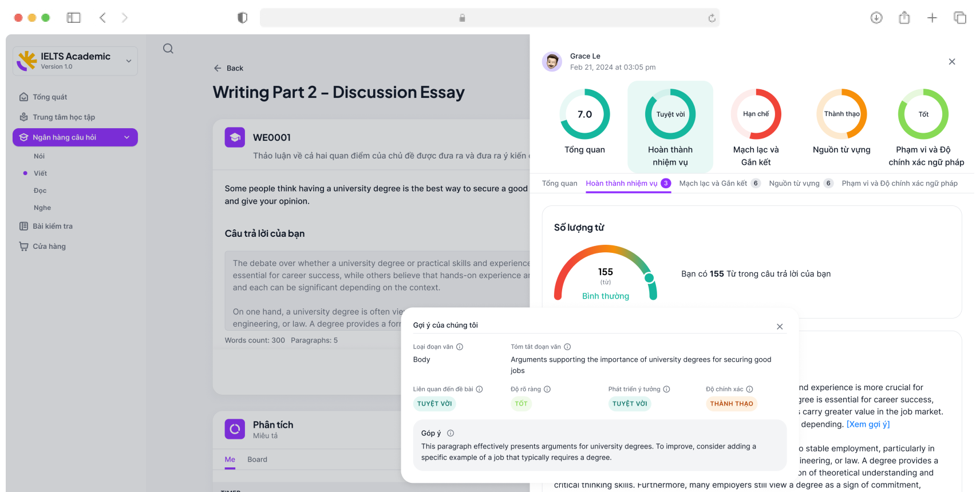The image size is (980, 492).
Task: Switch to the Board tab
Action: click(x=257, y=459)
